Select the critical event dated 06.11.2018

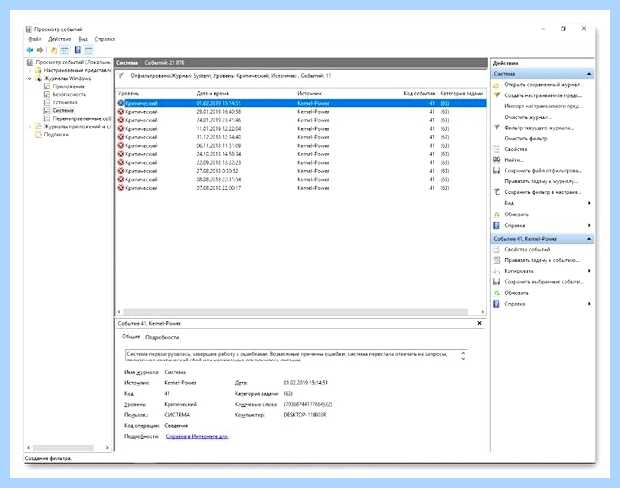301,146
